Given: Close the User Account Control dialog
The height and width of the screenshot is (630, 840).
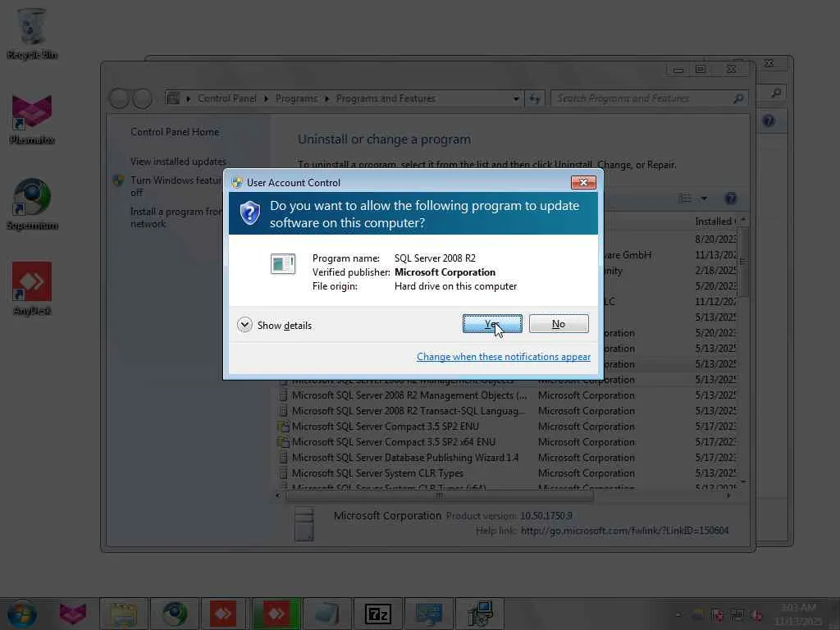Looking at the screenshot, I should pos(583,183).
